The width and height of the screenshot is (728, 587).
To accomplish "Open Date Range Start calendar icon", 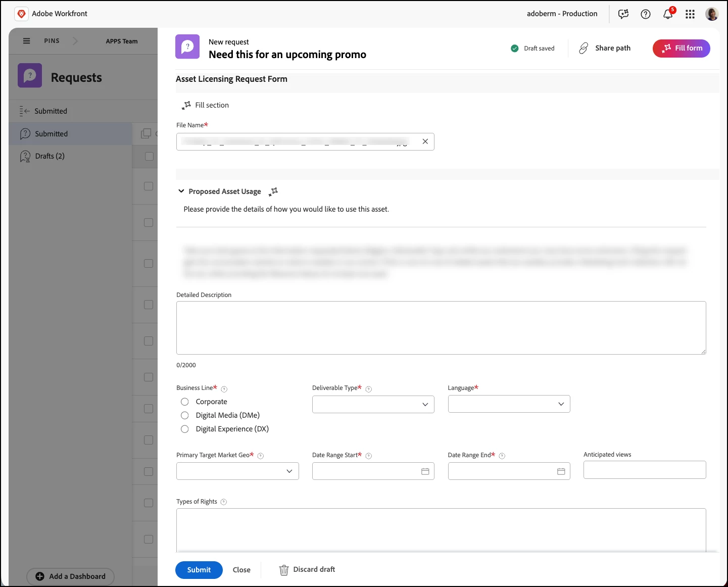I will coord(425,471).
